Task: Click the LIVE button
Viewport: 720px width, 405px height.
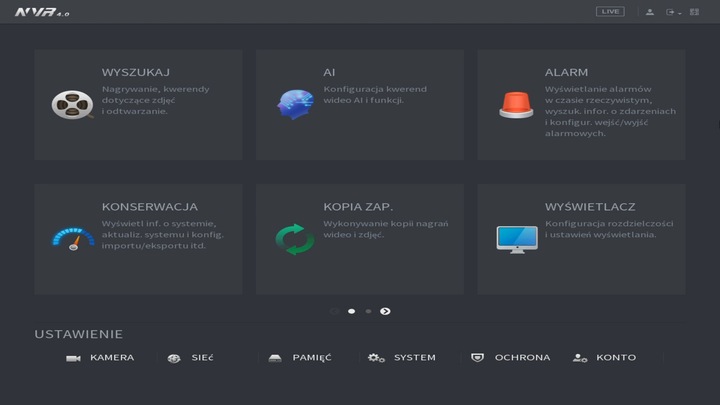Action: 610,12
